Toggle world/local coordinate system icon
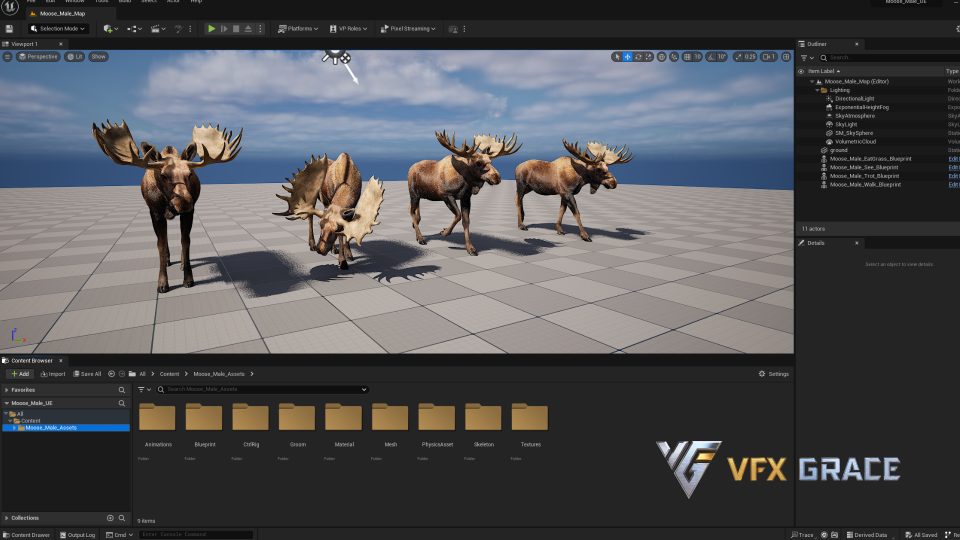This screenshot has height=540, width=960. pos(662,57)
